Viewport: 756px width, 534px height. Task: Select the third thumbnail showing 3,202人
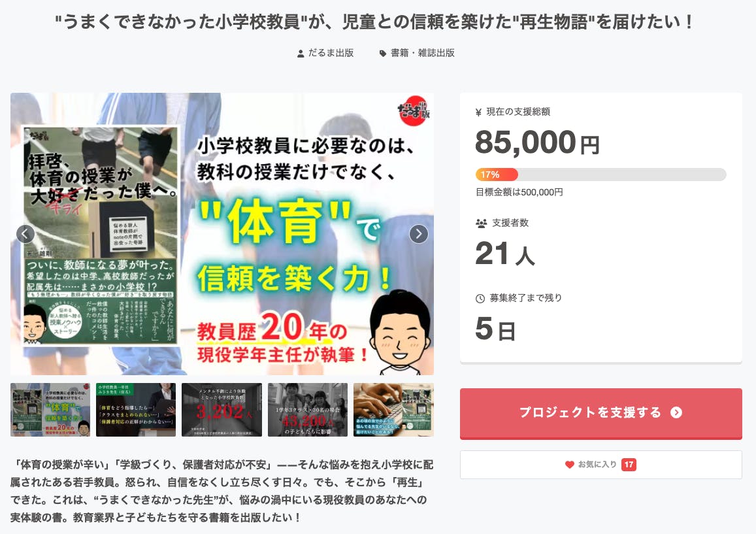pyautogui.click(x=222, y=410)
